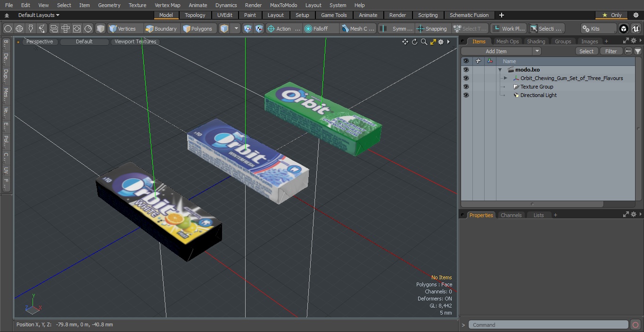Open viewport settings gear icon
Viewport: 644px width, 332px height.
click(x=441, y=42)
